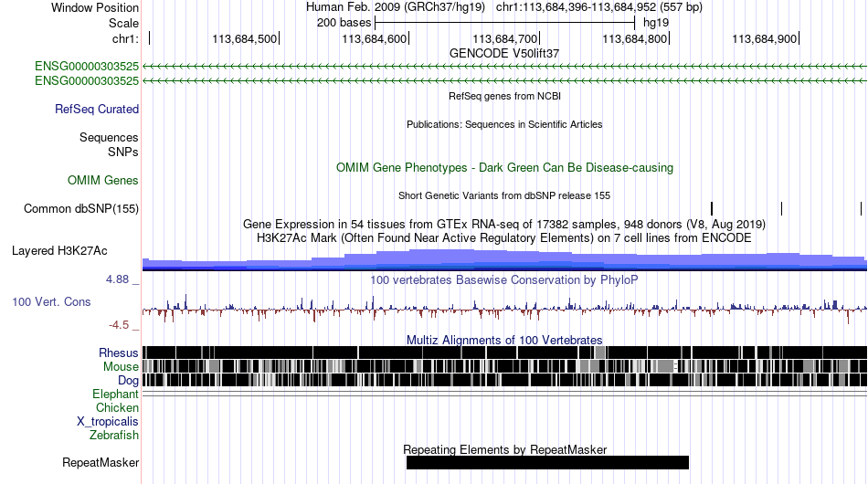
Task: Click the SNPs track label
Action: coord(123,152)
